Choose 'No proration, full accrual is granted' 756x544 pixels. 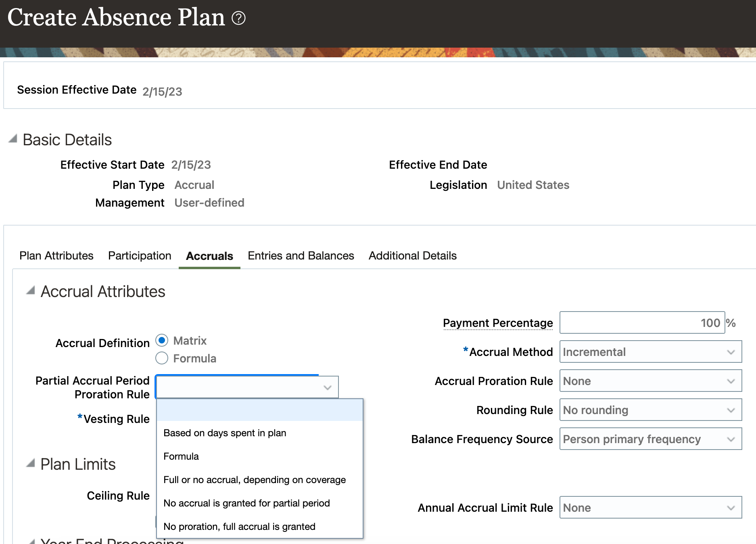click(239, 527)
